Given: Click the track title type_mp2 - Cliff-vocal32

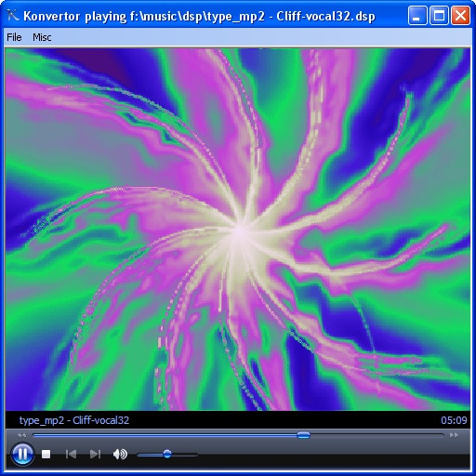Looking at the screenshot, I should [x=74, y=420].
